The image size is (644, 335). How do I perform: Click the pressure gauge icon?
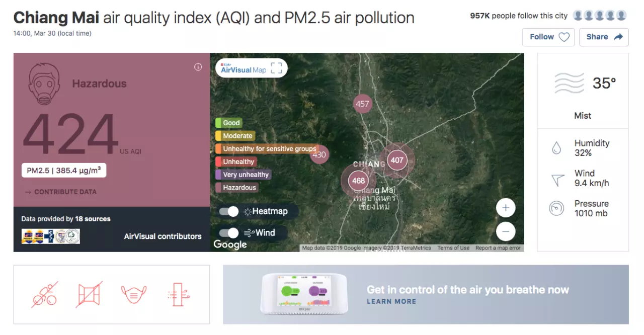coord(556,208)
